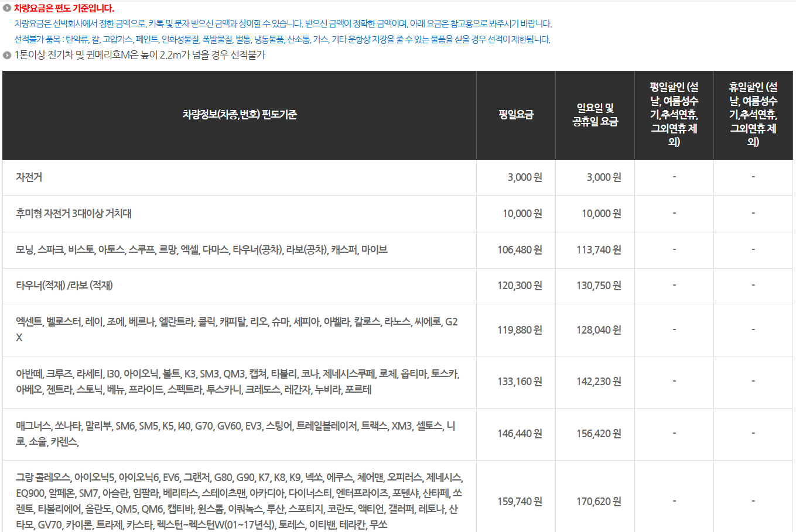Click the weekday fare 10,000원 for 거치대

[522, 214]
